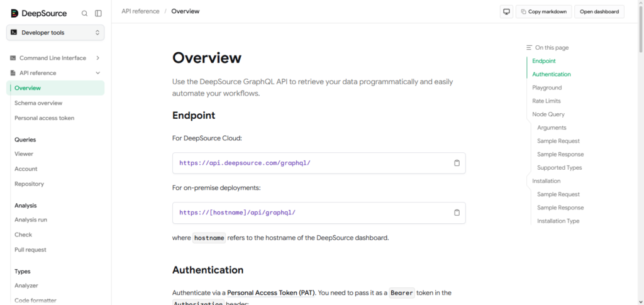This screenshot has height=305, width=644.
Task: Open the Viewer query page
Action: (24, 154)
